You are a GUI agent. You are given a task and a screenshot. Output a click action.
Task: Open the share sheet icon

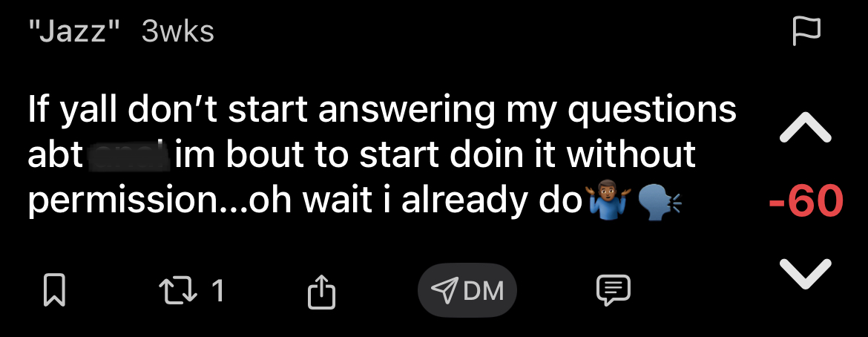[321, 291]
